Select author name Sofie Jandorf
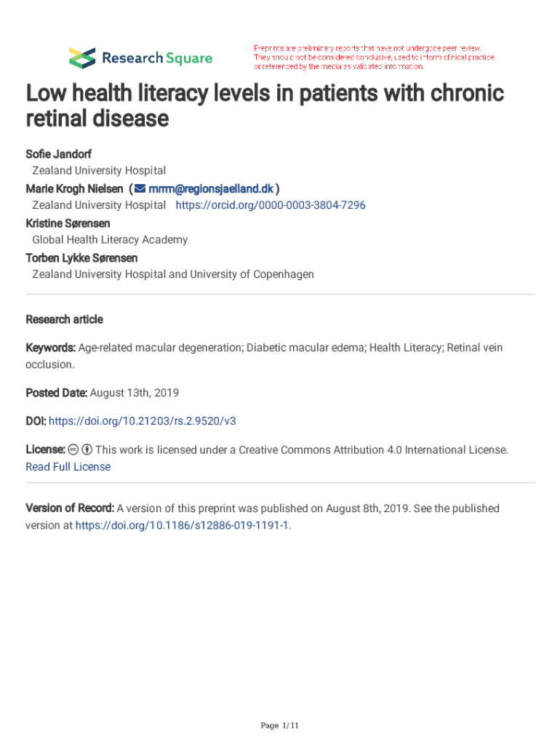This screenshot has width=560, height=745. (x=59, y=154)
